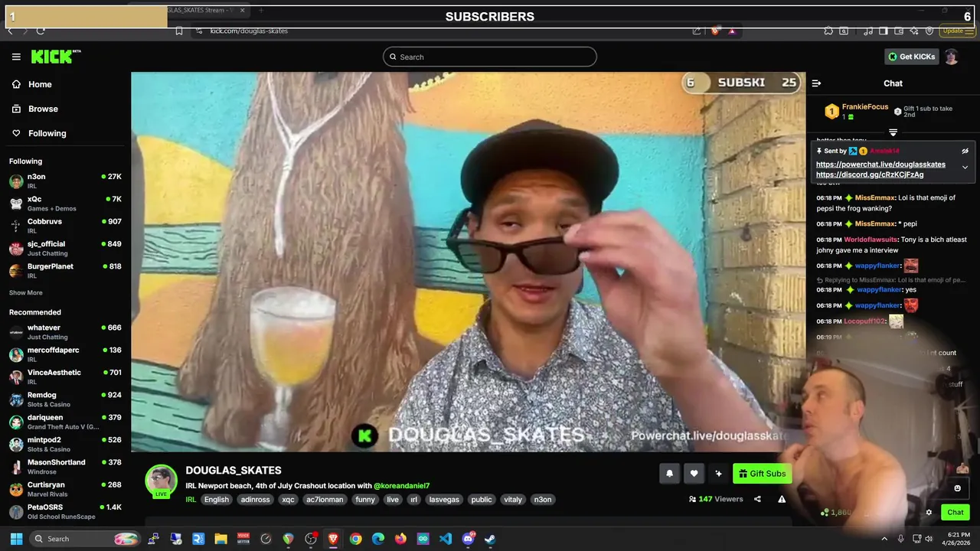Open the user profile avatar menu
Viewport: 980px width, 551px height.
coord(951,57)
